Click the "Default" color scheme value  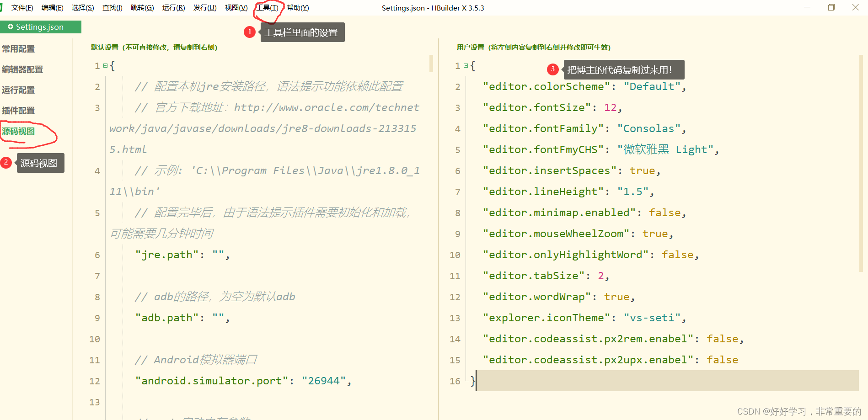click(652, 87)
